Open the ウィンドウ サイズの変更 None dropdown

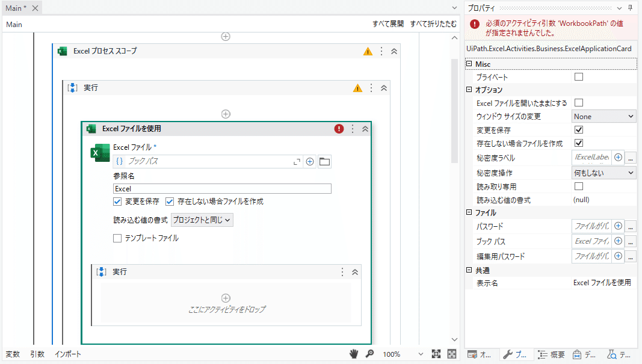pos(604,117)
